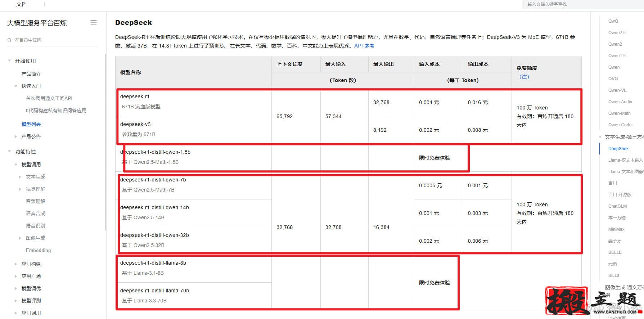Click the search magnifier in the catalog filter
This screenshot has height=319, width=644.
(9, 40)
